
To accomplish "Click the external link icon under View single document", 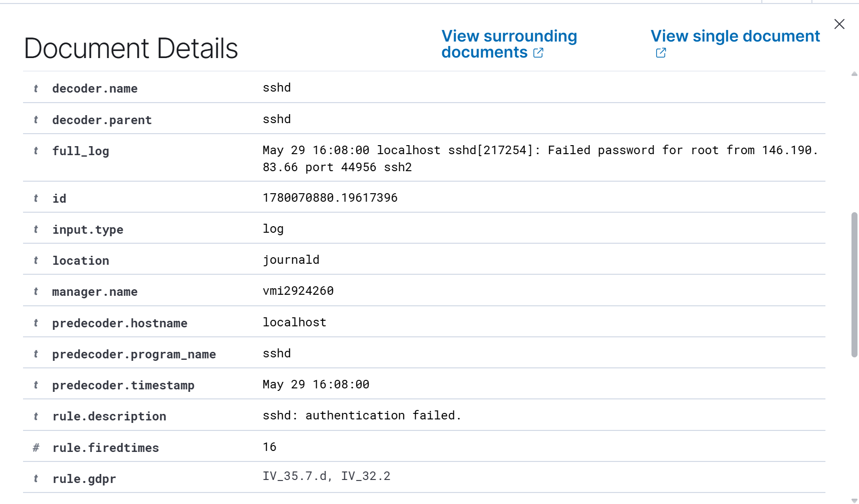I will click(x=661, y=53).
